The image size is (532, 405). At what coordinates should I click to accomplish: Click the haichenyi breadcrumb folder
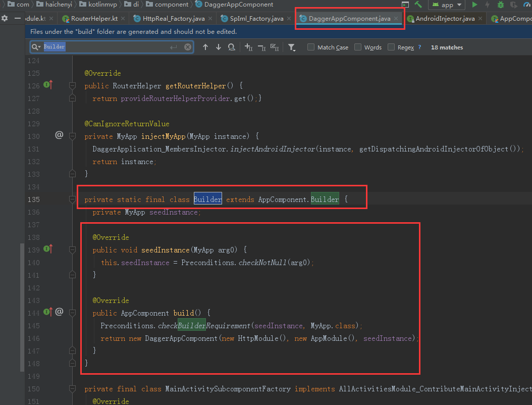pos(54,5)
